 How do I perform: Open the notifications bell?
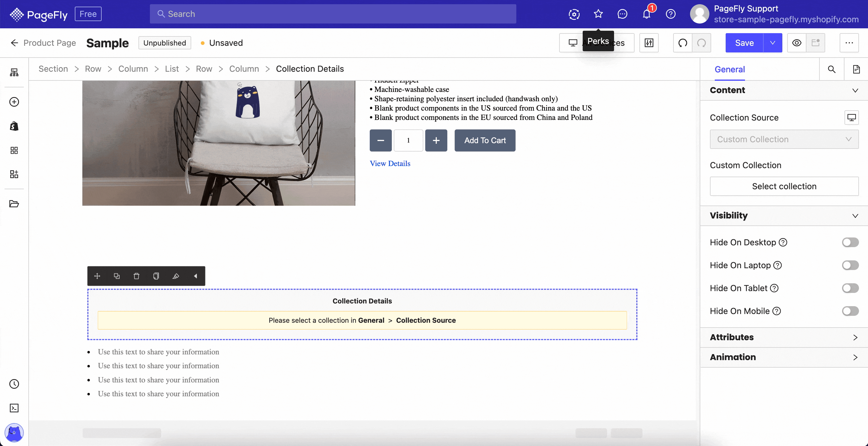(647, 14)
